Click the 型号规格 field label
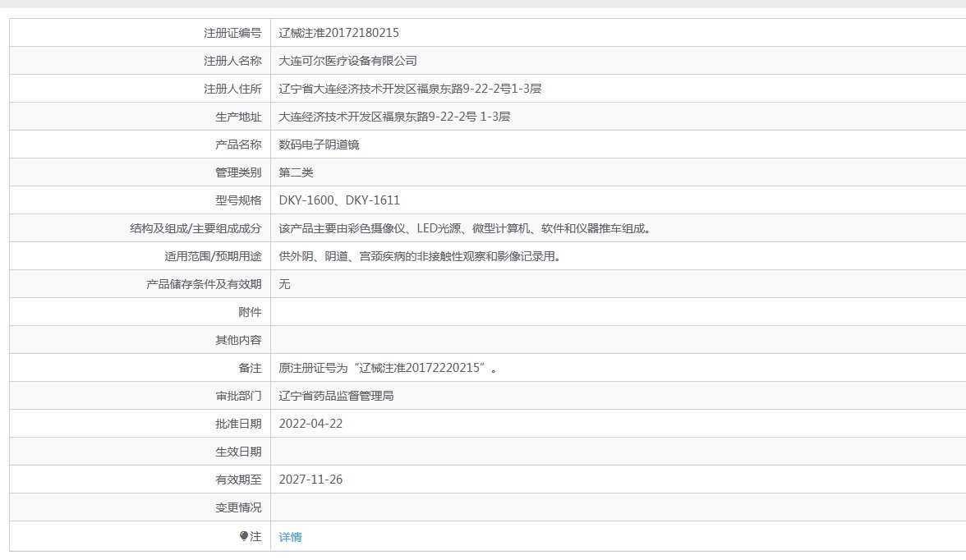This screenshot has width=966, height=560. pyautogui.click(x=238, y=200)
